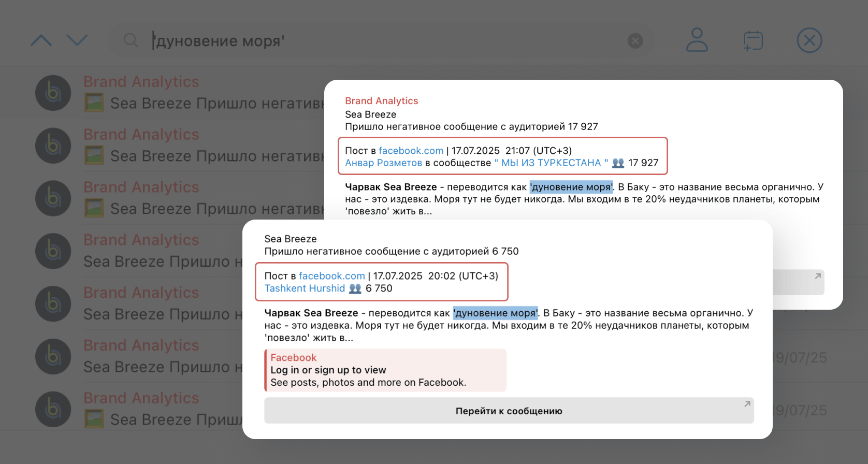The image size is (868, 464).
Task: Clear the search field text
Action: pyautogui.click(x=635, y=41)
